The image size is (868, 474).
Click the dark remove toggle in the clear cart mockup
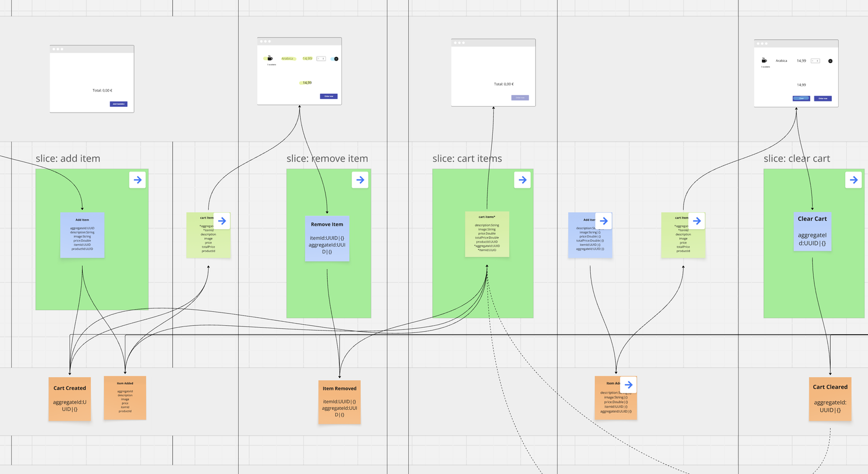pyautogui.click(x=830, y=60)
